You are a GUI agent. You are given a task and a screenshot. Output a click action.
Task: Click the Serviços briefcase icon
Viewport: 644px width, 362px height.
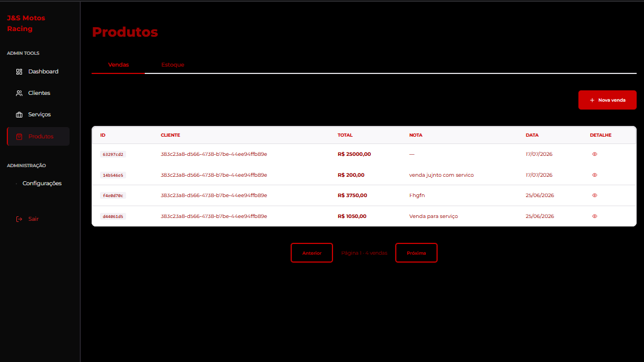tap(19, 115)
